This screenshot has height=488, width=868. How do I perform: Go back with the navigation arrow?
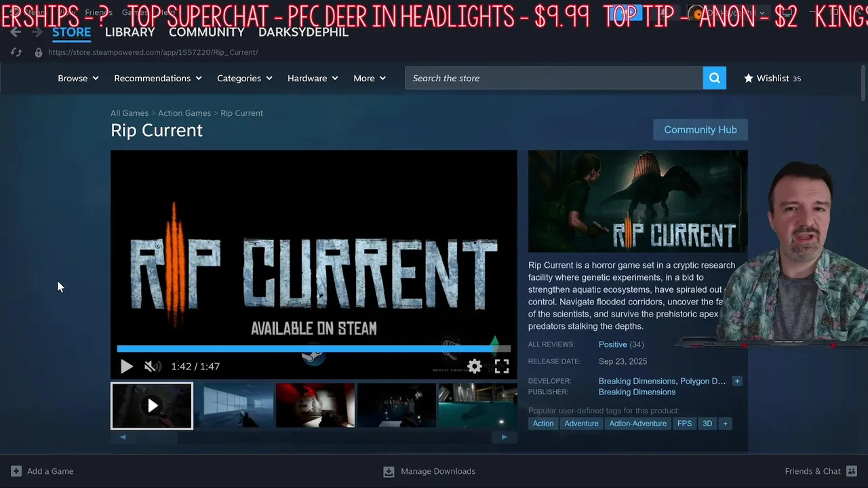[x=16, y=32]
